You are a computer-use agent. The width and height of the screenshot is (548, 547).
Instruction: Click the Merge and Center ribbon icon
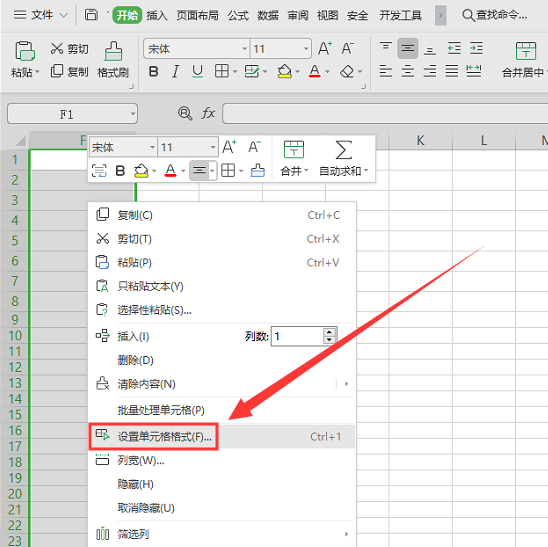[526, 51]
